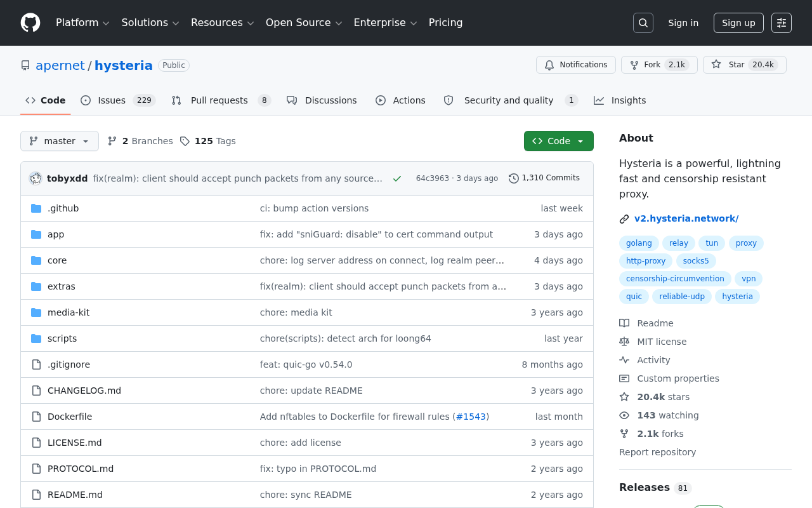Open the green Code dropdown button
This screenshot has width=812, height=508.
point(559,141)
